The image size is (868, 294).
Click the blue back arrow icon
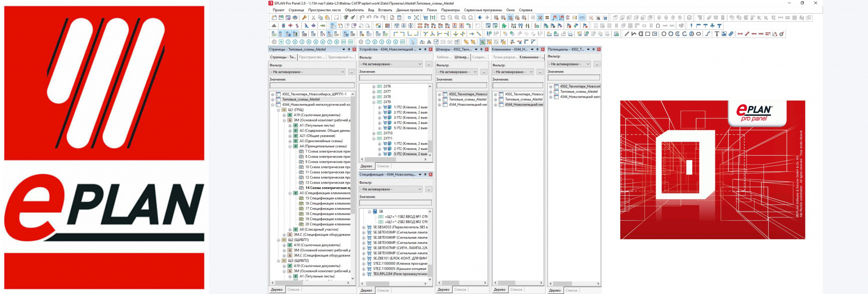click(480, 18)
